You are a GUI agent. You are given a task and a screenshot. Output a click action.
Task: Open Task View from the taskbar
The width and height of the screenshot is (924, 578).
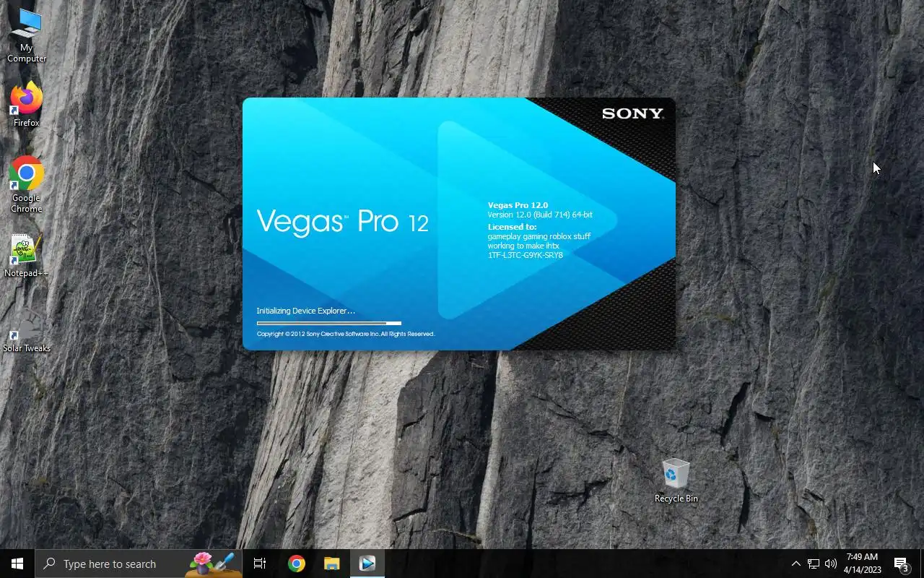pos(260,564)
